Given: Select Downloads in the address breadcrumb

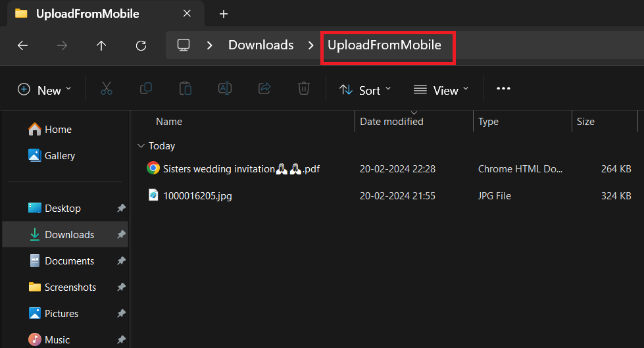Looking at the screenshot, I should [260, 45].
